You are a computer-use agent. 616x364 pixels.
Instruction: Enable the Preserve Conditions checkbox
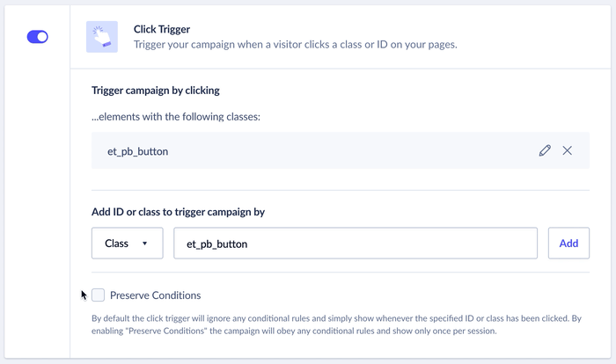tap(98, 295)
